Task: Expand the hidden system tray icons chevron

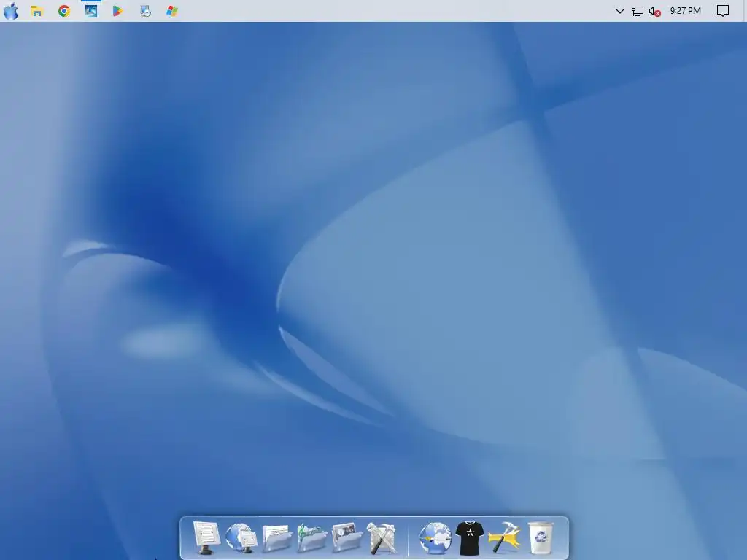Action: click(619, 11)
